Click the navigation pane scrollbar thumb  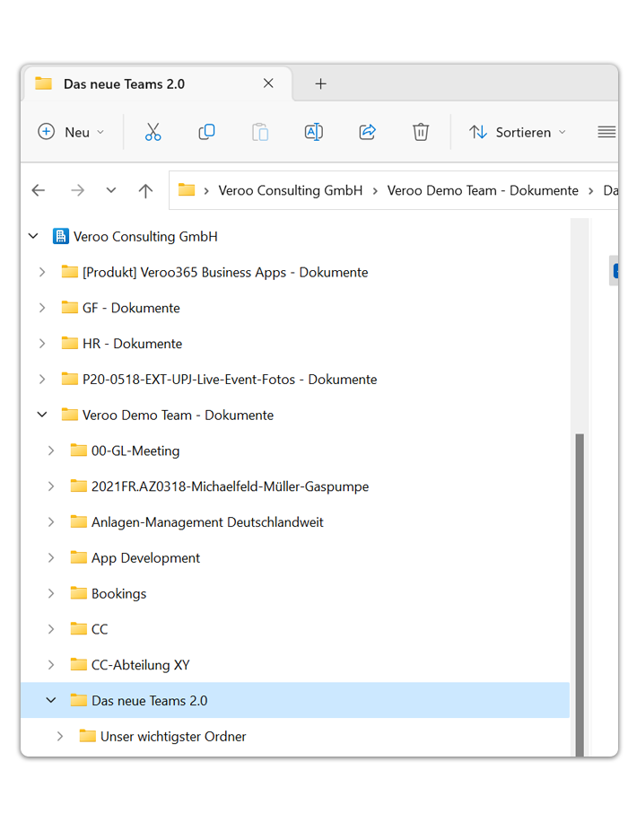580,595
